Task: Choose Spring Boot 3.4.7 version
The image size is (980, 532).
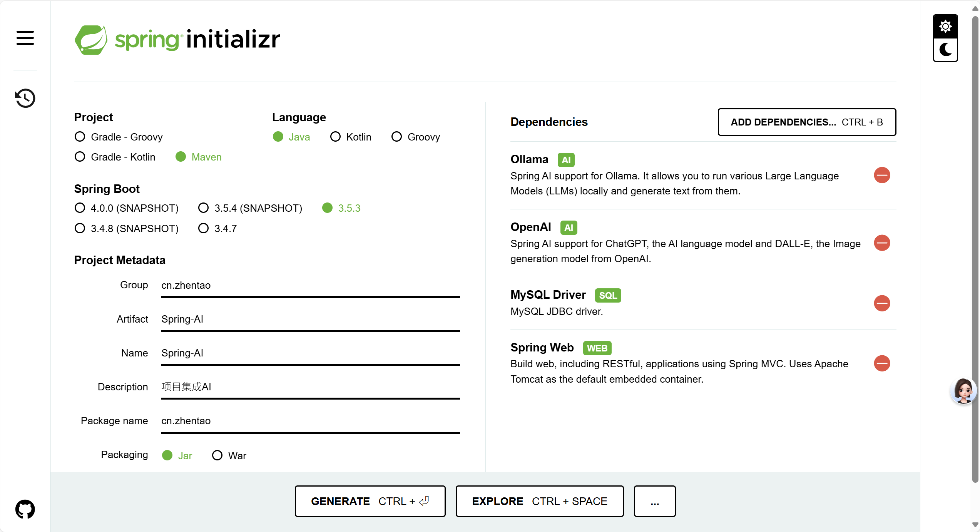Action: coord(203,228)
